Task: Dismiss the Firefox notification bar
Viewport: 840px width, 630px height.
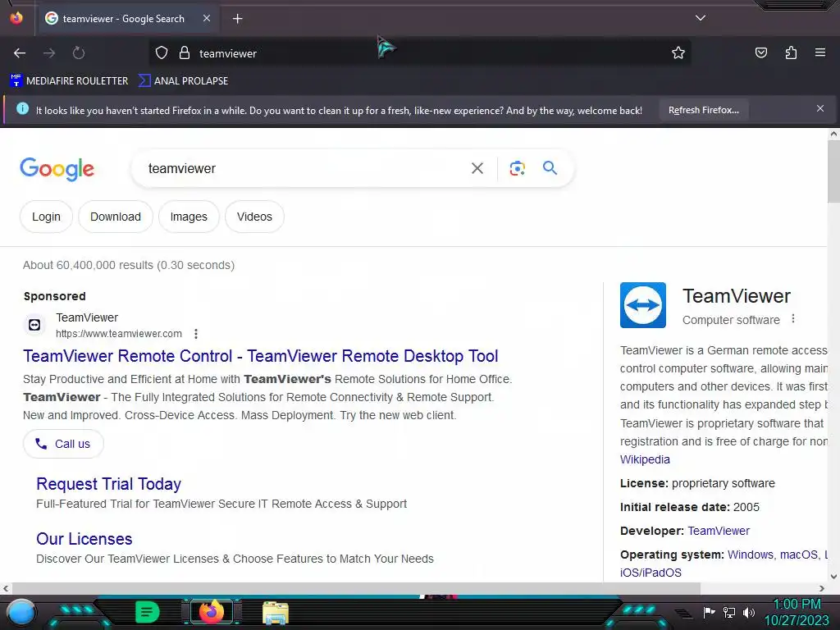Action: click(x=820, y=109)
